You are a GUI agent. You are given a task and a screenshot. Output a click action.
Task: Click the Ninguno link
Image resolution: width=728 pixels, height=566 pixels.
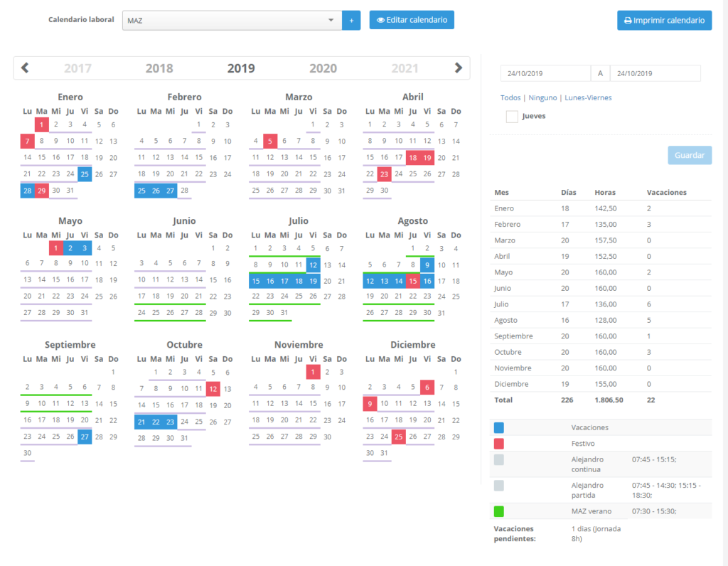pyautogui.click(x=542, y=97)
